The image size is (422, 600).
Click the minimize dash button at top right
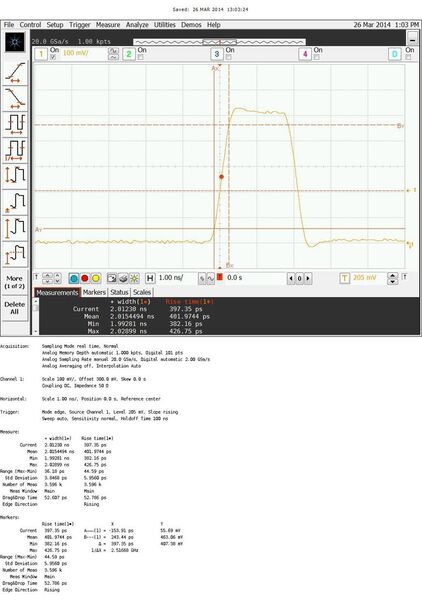412,39
